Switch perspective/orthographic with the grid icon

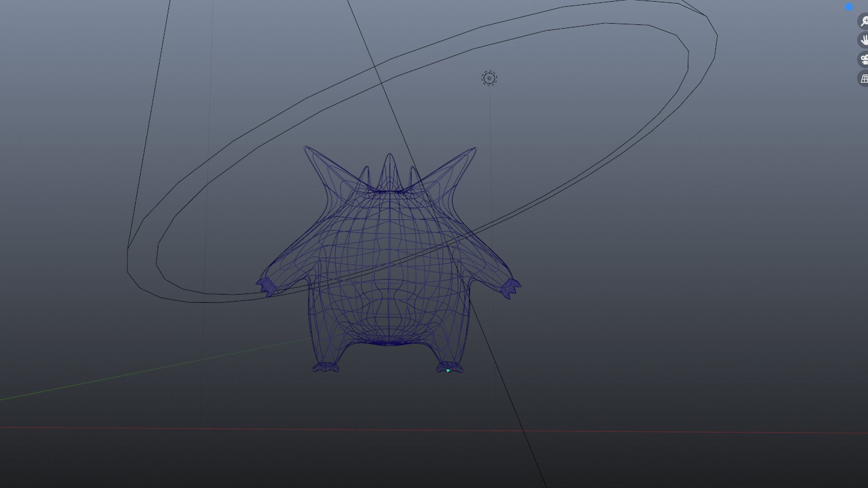pos(863,78)
